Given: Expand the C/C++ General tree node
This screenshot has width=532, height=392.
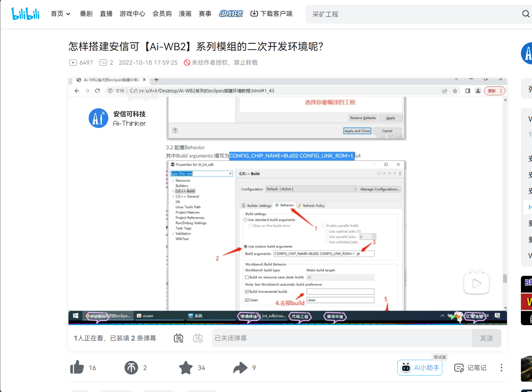Looking at the screenshot, I should coord(173,196).
